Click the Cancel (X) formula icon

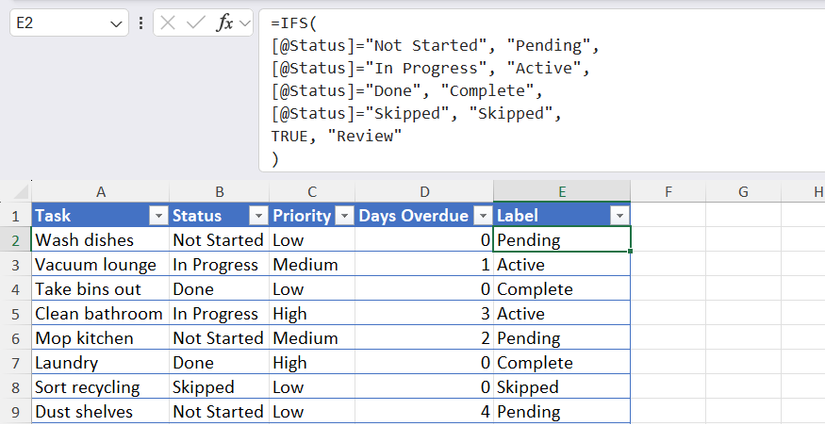(167, 23)
